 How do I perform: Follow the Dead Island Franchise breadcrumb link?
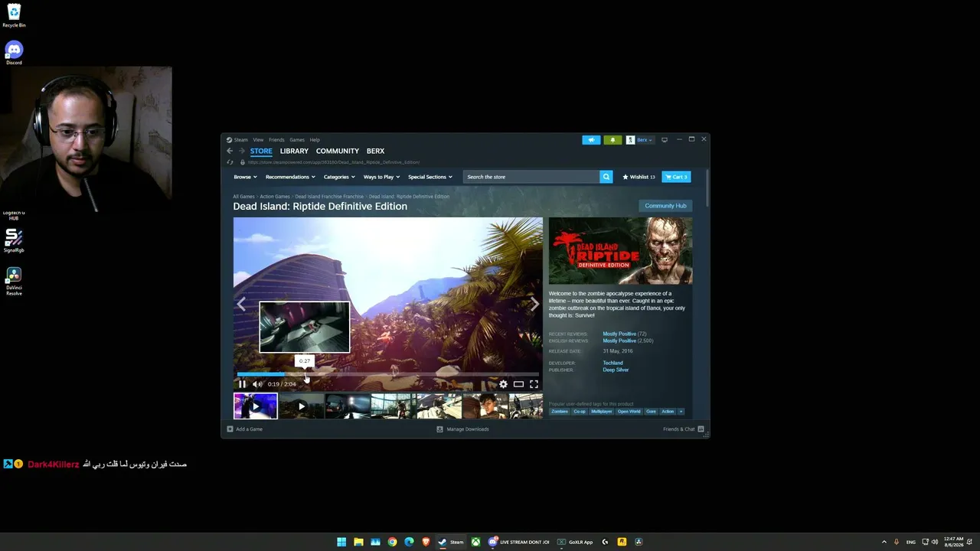point(329,197)
